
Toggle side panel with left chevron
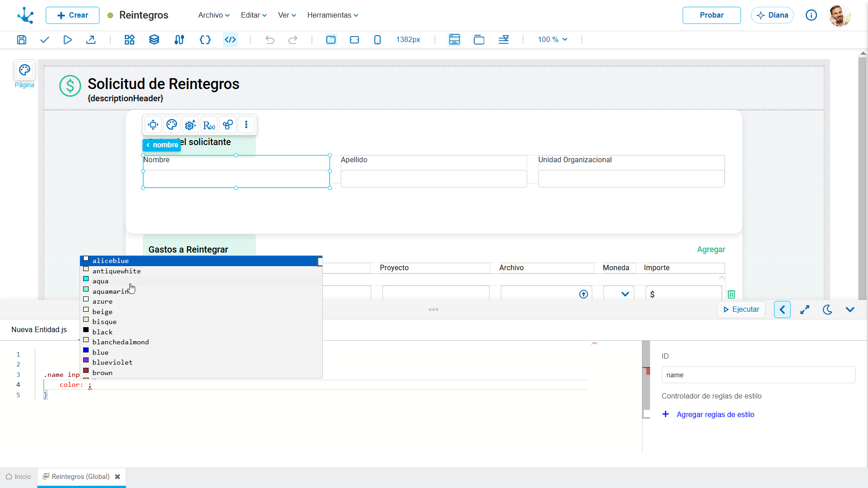pos(782,310)
